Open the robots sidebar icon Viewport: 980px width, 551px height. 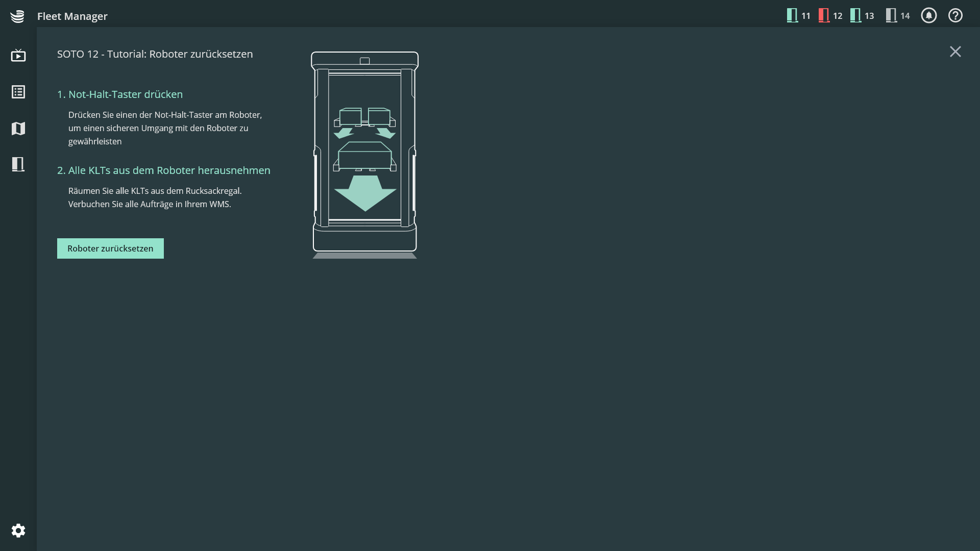[18, 164]
